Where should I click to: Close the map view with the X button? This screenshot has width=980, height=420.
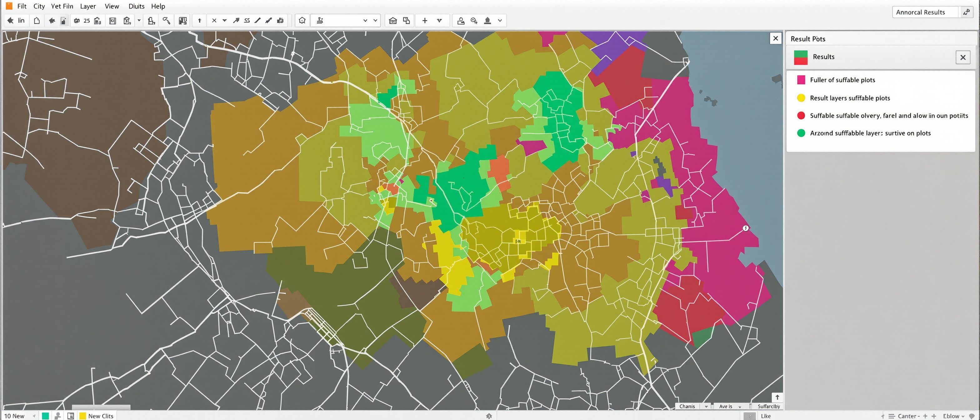coord(775,38)
